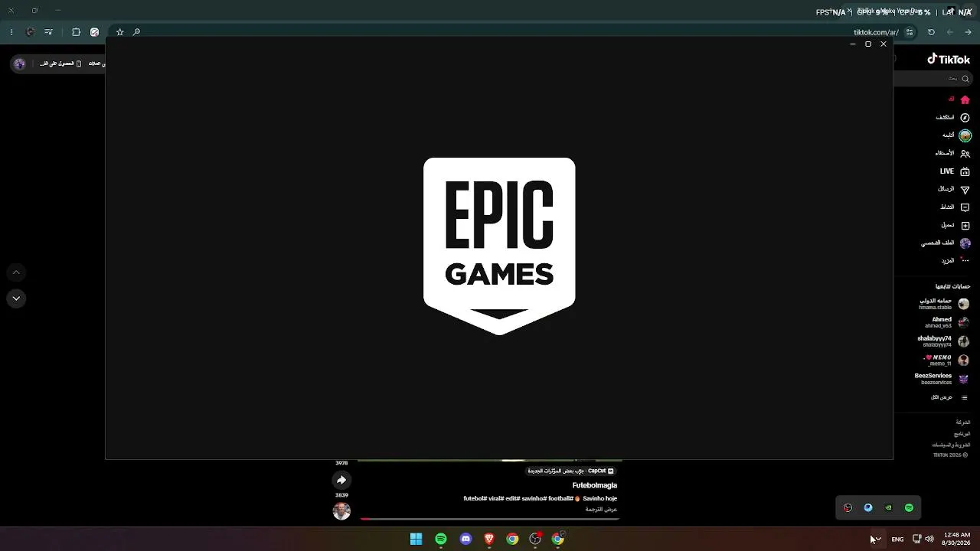Collapse the system tray overflow chevron
Viewport: 980px width, 551px height.
tap(877, 539)
